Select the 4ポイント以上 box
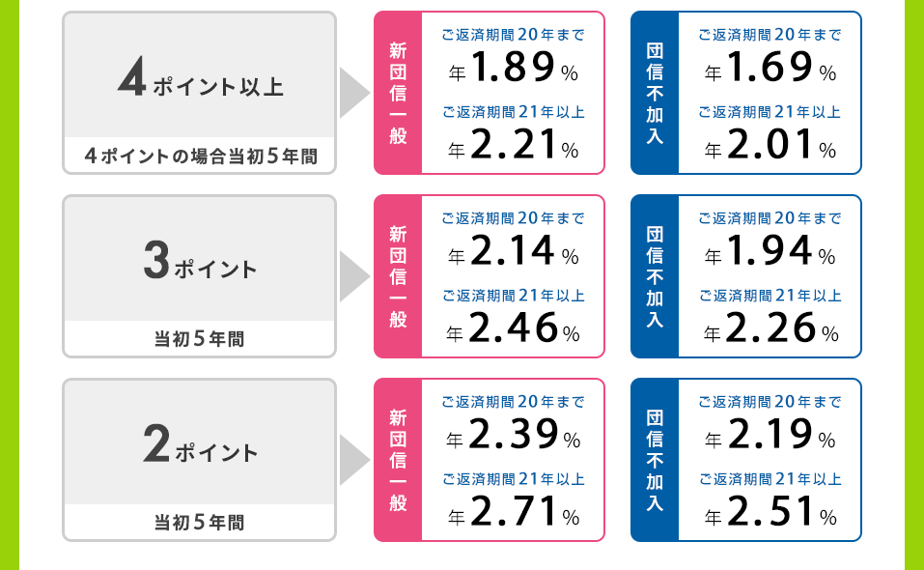Viewport: 924px width, 570px height. pyautogui.click(x=200, y=93)
